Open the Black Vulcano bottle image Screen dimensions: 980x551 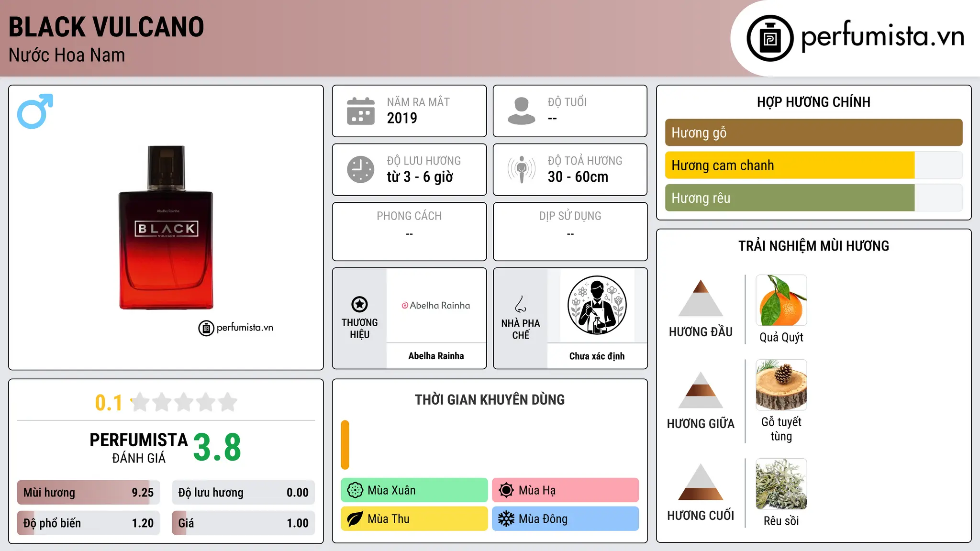(166, 228)
